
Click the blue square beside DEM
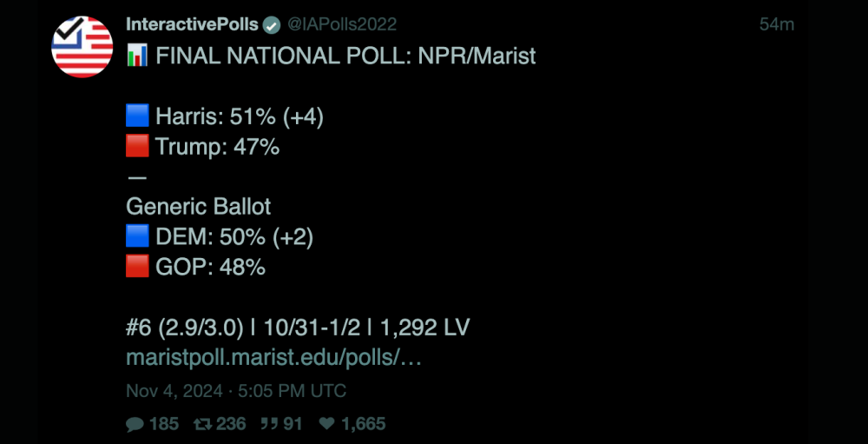pos(137,237)
